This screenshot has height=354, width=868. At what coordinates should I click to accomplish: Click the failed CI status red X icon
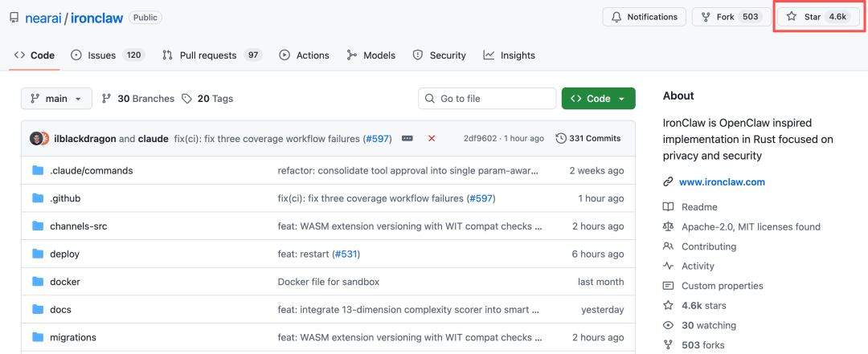point(432,138)
